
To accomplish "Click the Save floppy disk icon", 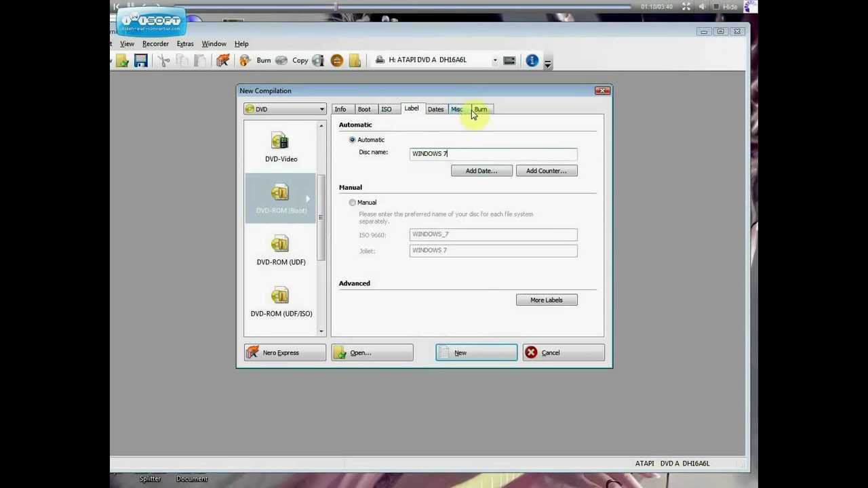I will 140,60.
